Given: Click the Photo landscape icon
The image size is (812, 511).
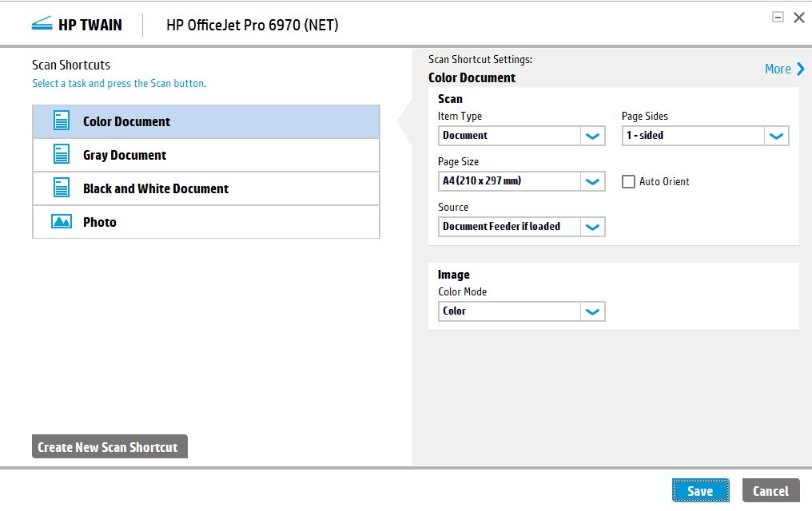Looking at the screenshot, I should pyautogui.click(x=62, y=222).
